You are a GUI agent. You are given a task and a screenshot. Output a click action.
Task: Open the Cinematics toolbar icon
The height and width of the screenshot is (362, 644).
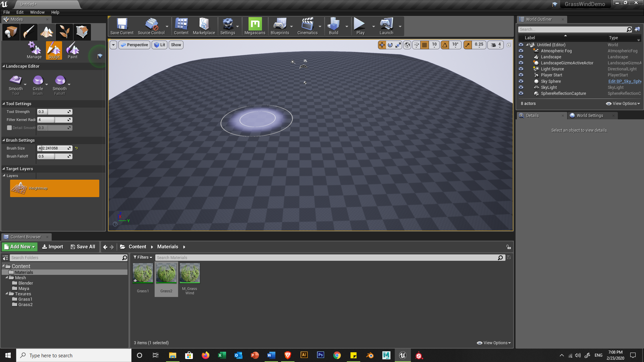point(307,26)
